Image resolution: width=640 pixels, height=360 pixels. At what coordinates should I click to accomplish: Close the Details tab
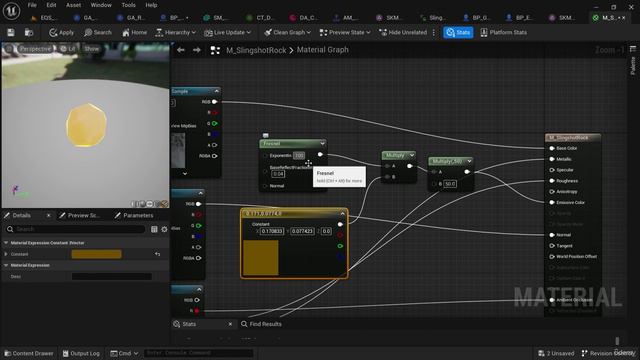pyautogui.click(x=48, y=215)
